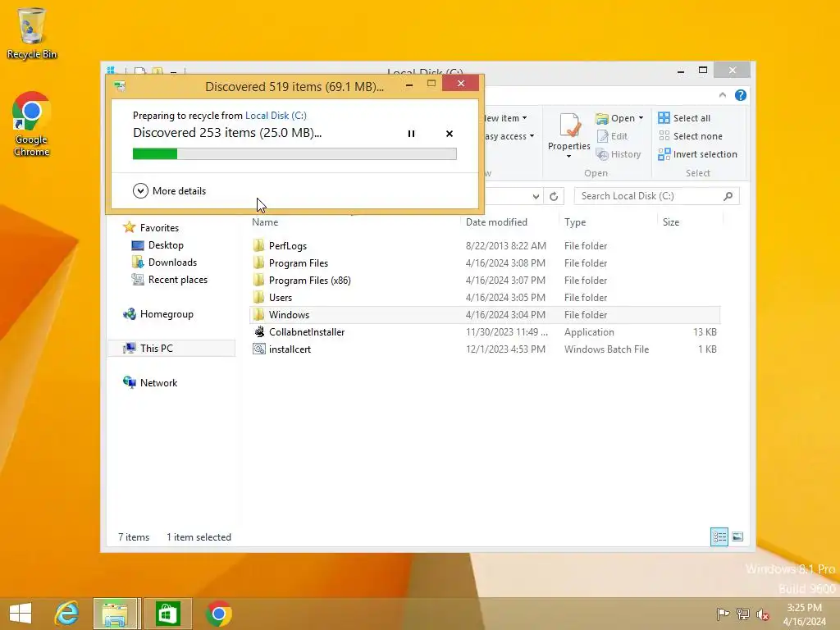Viewport: 840px width, 630px height.
Task: Open Google Chrome desktop shortcut
Action: (31, 125)
